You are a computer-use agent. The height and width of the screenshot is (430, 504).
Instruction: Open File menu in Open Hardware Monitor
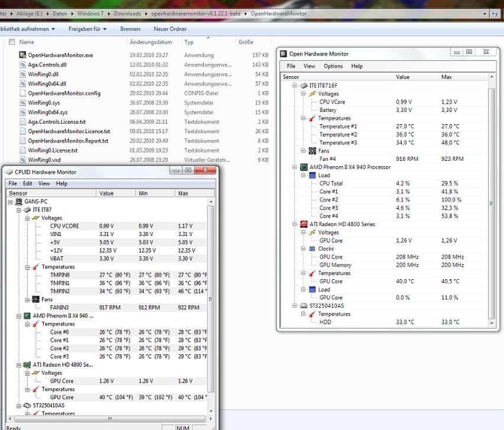coord(291,66)
